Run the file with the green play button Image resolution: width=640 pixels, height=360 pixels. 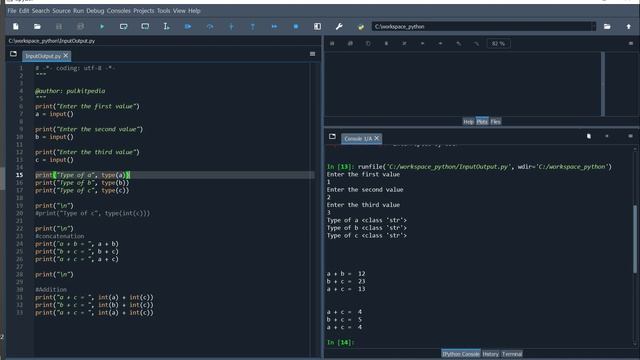click(x=102, y=27)
